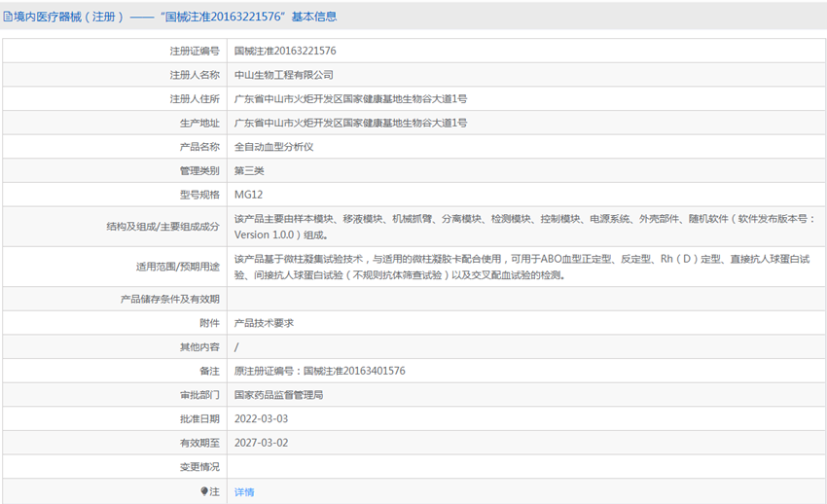Click original registration number in 备注 row
Viewport: 827px width, 504px height.
[320, 371]
